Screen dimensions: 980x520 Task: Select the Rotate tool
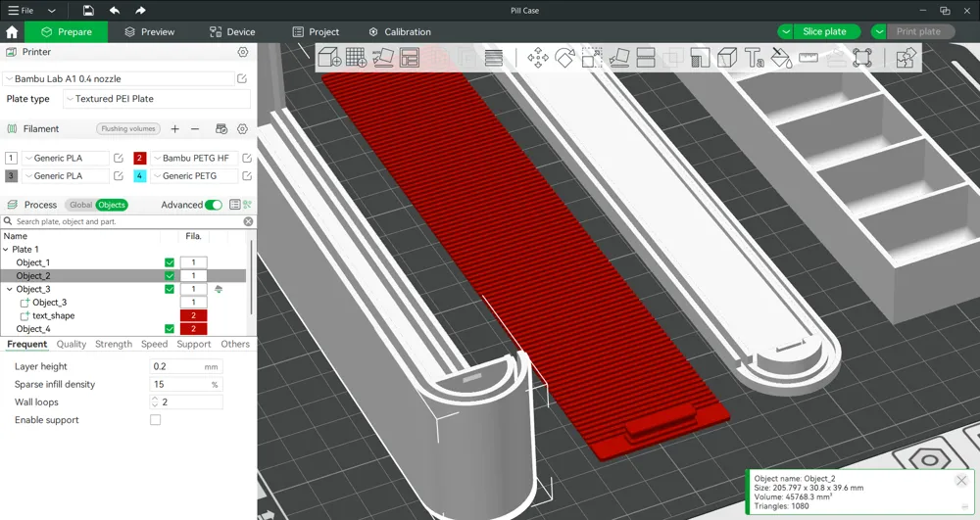click(x=565, y=58)
